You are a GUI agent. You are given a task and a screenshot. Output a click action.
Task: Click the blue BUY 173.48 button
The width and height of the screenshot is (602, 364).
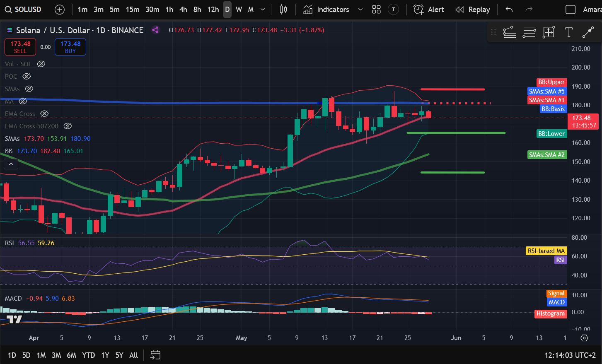point(70,47)
